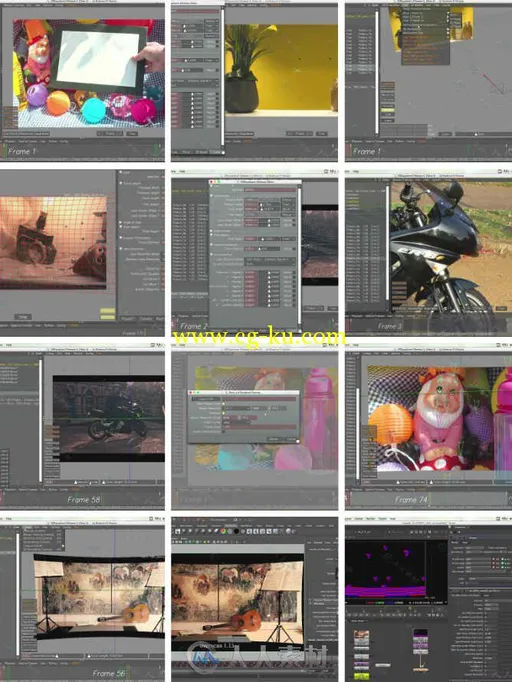Click the tablet screen in the gnome viewport
Screen dimensions: 512x682
pyautogui.click(x=98, y=59)
